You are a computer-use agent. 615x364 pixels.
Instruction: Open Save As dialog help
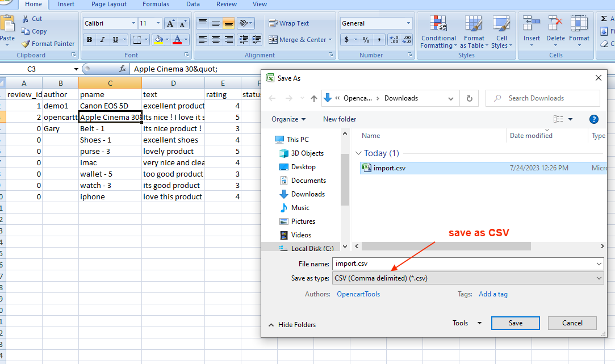[x=594, y=119]
